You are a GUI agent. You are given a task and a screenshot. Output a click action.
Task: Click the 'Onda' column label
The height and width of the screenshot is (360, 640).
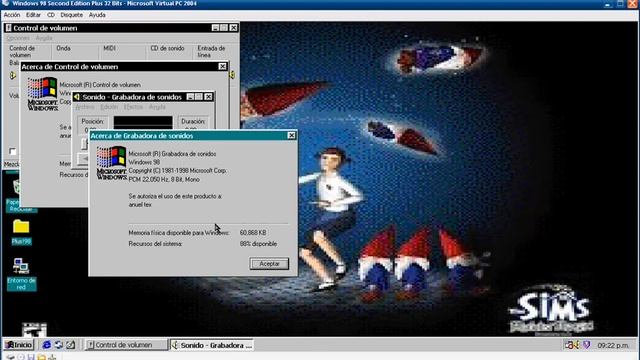click(63, 48)
